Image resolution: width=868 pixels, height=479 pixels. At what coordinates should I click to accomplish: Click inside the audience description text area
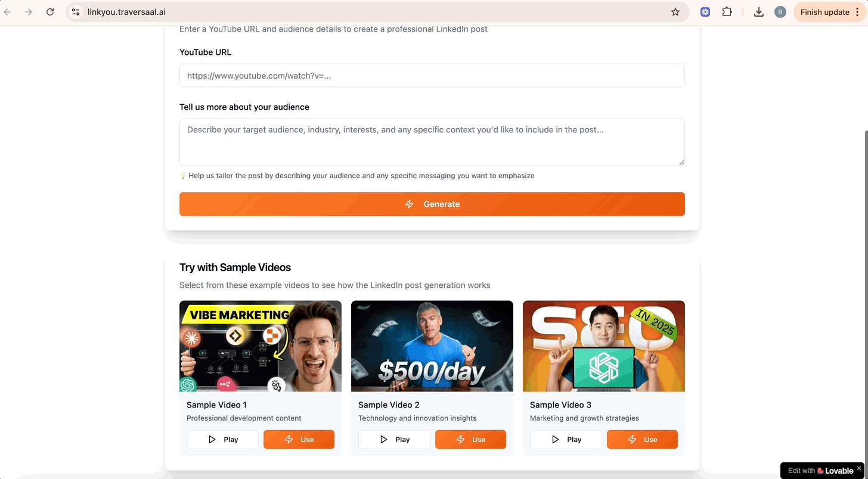pyautogui.click(x=432, y=142)
